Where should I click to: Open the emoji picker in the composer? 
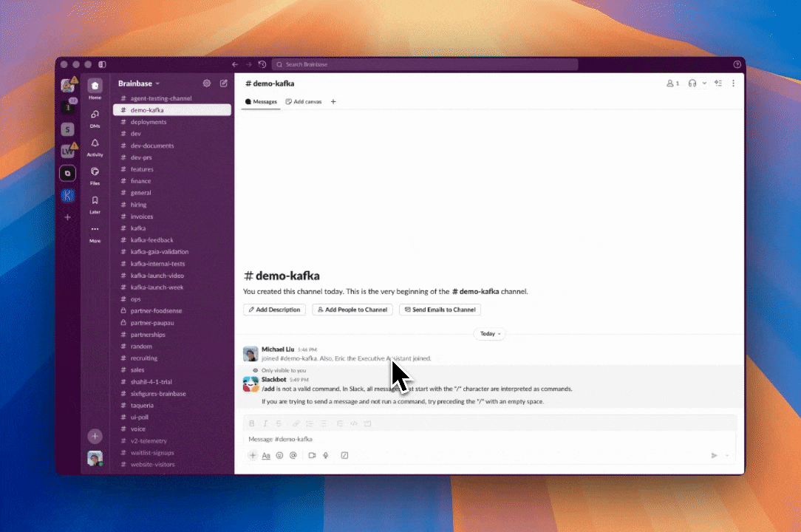(279, 455)
